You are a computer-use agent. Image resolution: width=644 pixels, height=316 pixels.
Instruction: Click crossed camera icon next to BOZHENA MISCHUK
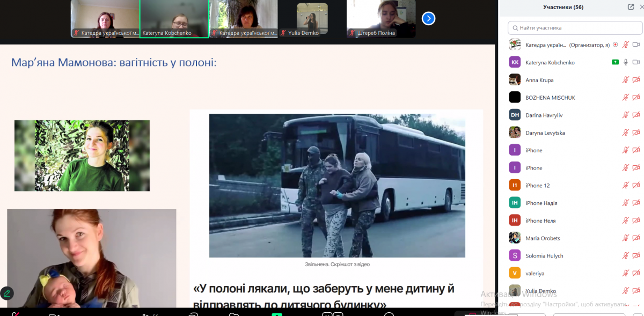[x=636, y=97]
